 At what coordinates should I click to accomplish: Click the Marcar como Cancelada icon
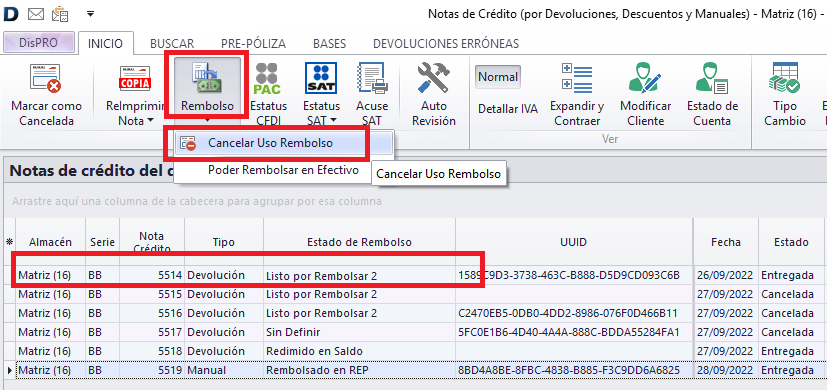point(46,79)
